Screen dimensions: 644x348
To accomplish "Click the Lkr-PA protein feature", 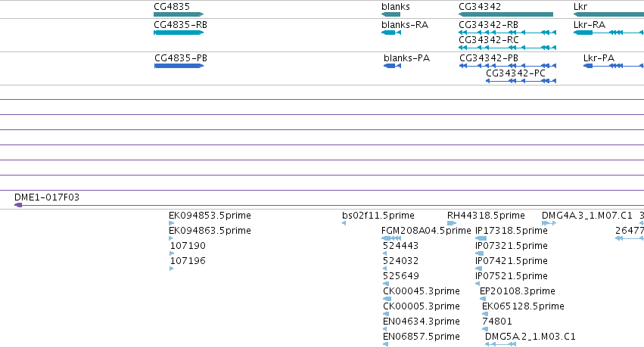I will click(x=614, y=66).
